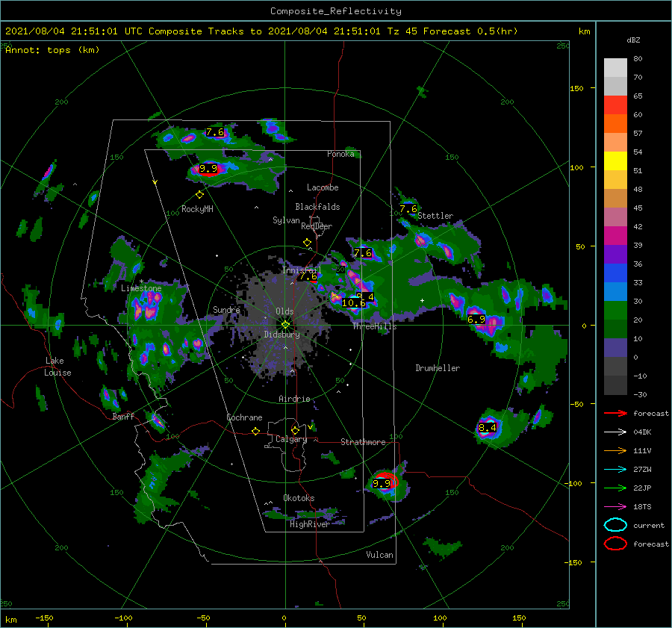Click the Vulcan label

pos(379,555)
